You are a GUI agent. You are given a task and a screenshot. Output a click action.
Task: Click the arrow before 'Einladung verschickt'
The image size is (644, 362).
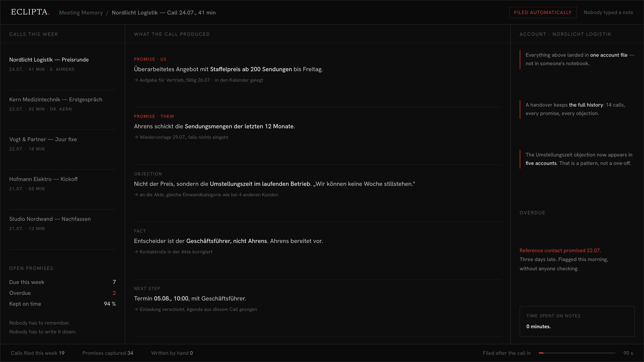(136, 309)
